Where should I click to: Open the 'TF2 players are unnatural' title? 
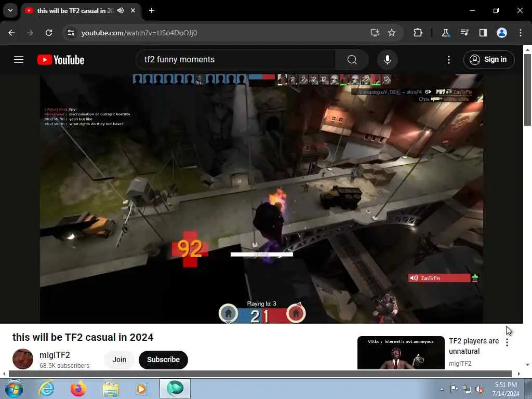[474, 345]
